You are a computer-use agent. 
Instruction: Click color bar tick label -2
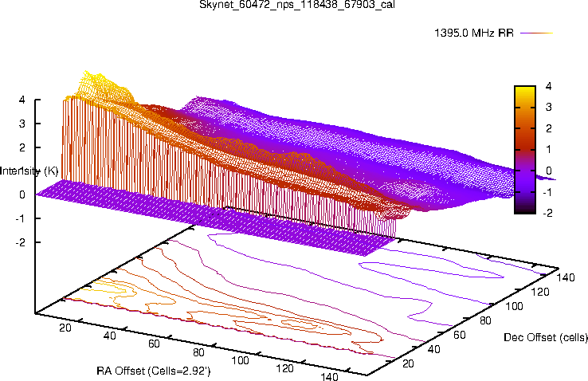coord(547,213)
